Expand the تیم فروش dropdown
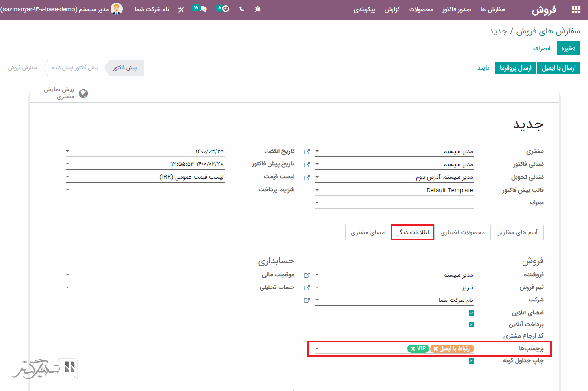This screenshot has width=588, height=391. (x=317, y=288)
